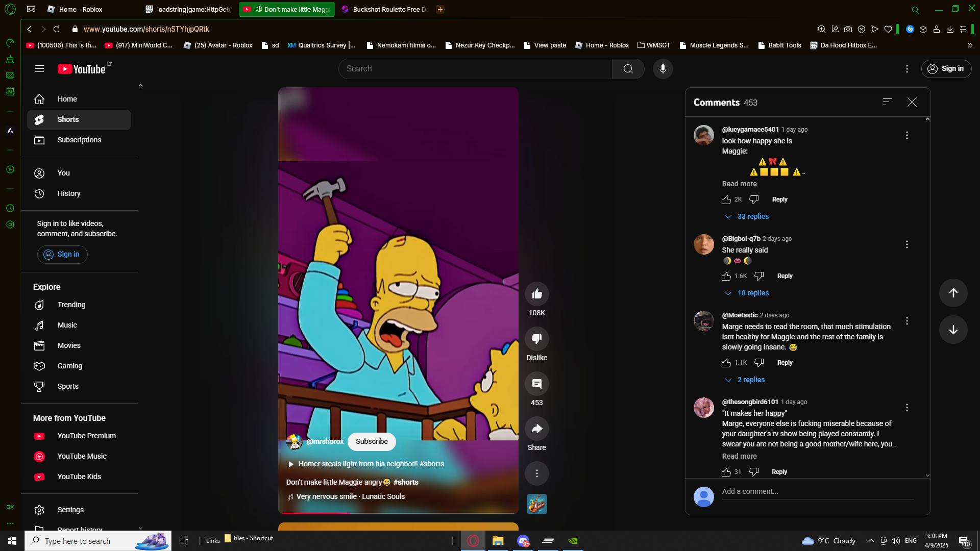Dislike the comment by @thesongbird6101
The image size is (980, 551).
click(754, 472)
